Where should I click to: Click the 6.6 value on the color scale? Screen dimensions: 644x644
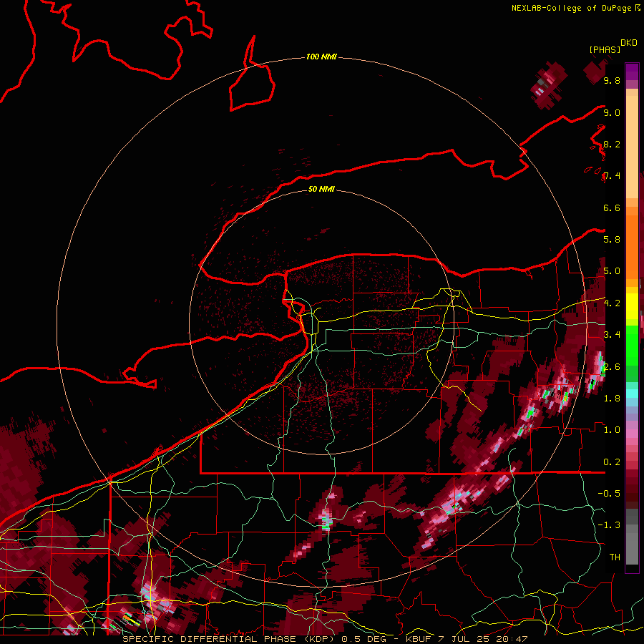tap(612, 208)
